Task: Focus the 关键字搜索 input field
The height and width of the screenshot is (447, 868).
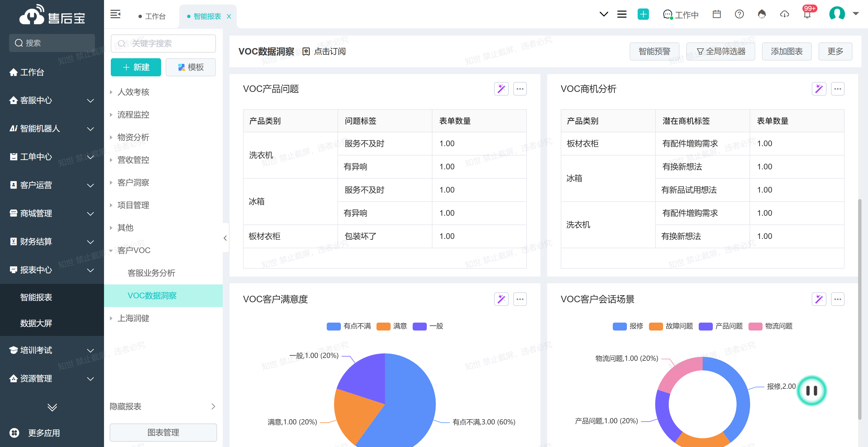Action: pyautogui.click(x=163, y=43)
